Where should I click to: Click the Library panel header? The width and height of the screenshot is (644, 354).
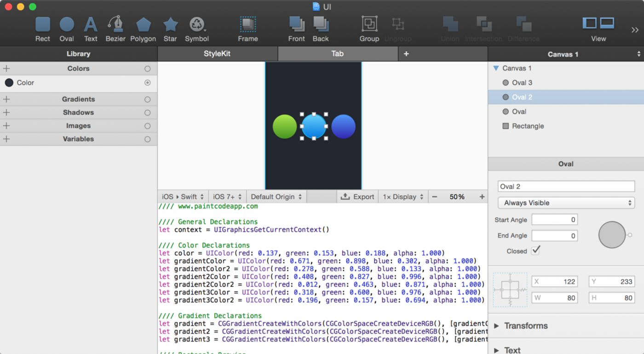[78, 54]
